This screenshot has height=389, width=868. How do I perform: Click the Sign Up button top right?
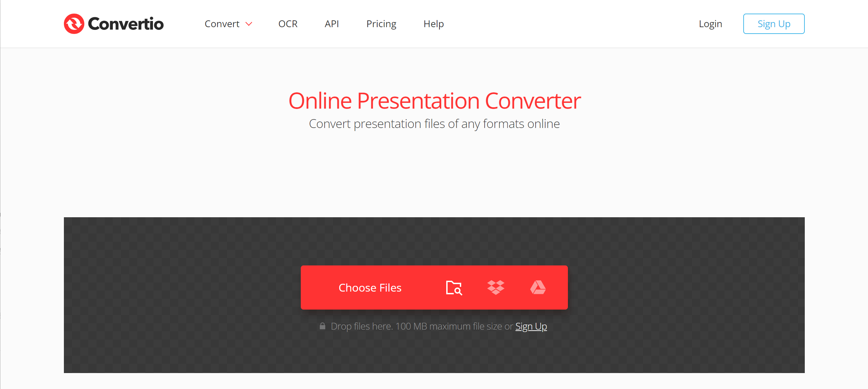coord(773,23)
